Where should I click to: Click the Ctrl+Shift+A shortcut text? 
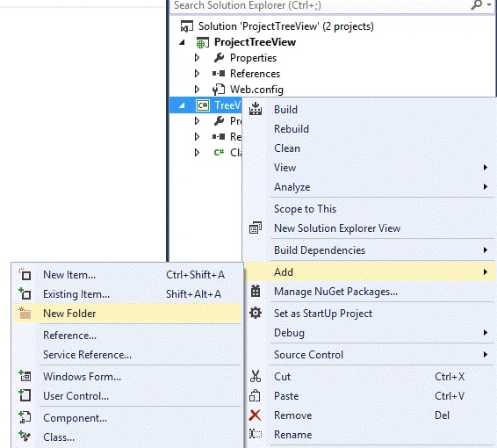click(x=195, y=275)
